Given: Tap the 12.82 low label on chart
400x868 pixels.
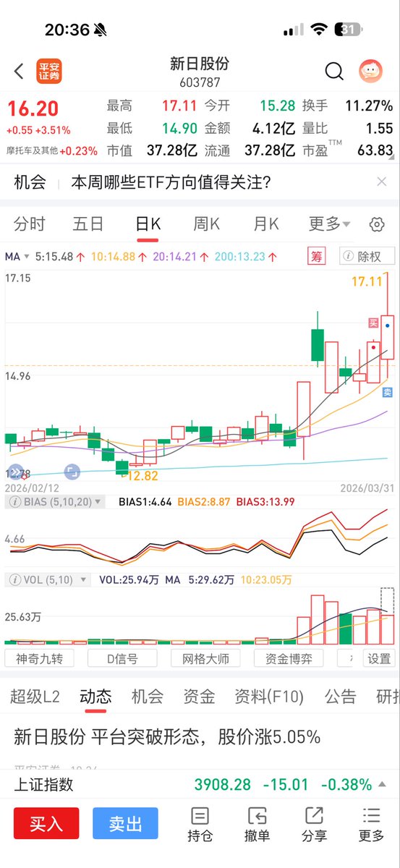Looking at the screenshot, I should coord(141,475).
